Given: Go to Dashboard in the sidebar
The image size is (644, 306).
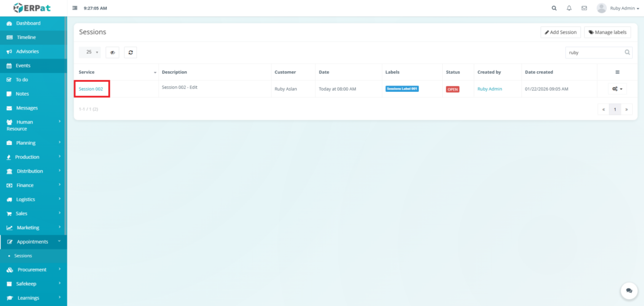Looking at the screenshot, I should (28, 23).
